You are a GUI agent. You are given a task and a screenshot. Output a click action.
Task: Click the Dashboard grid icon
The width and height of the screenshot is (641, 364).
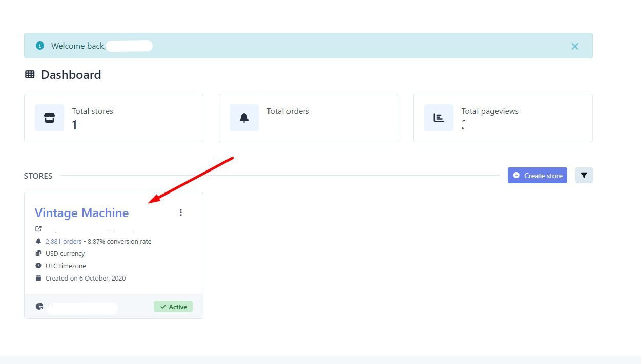pyautogui.click(x=30, y=75)
